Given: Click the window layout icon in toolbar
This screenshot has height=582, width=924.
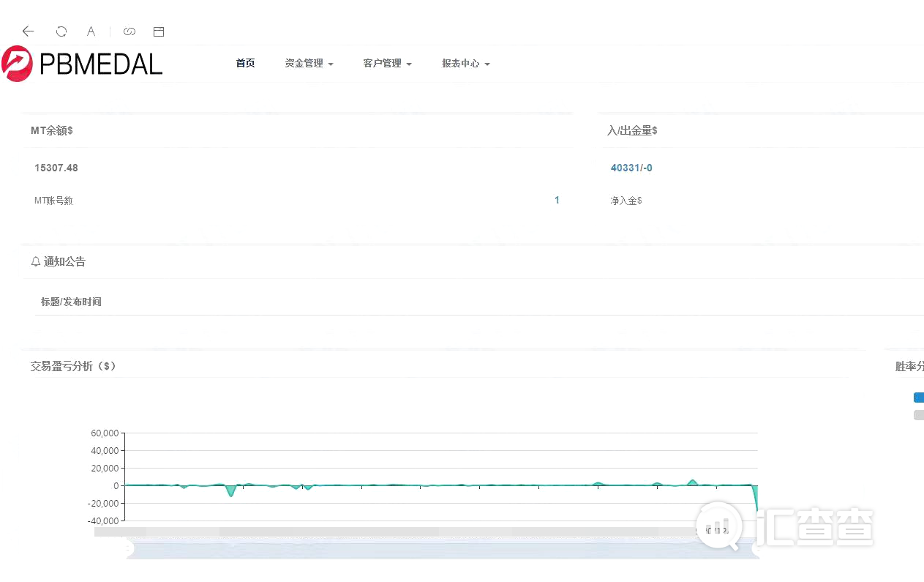Looking at the screenshot, I should (x=159, y=31).
